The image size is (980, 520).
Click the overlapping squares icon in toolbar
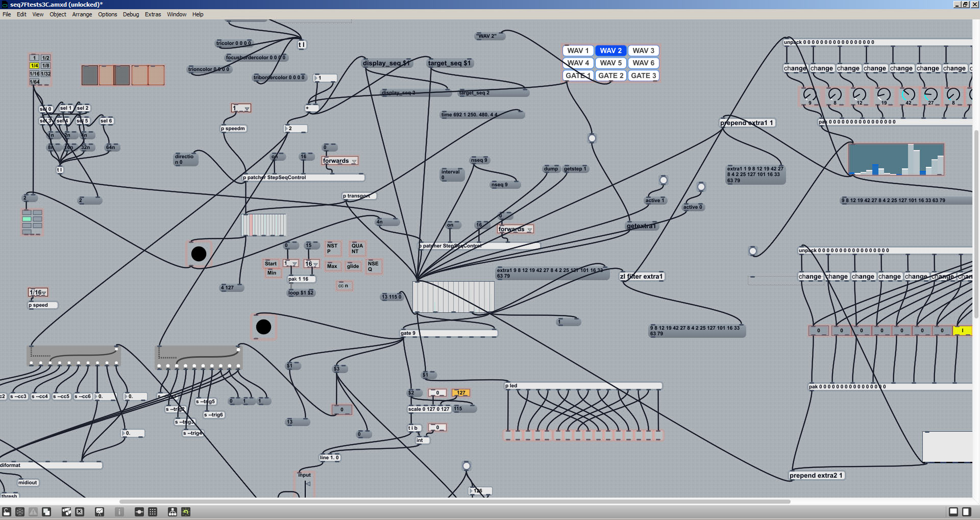tap(46, 512)
